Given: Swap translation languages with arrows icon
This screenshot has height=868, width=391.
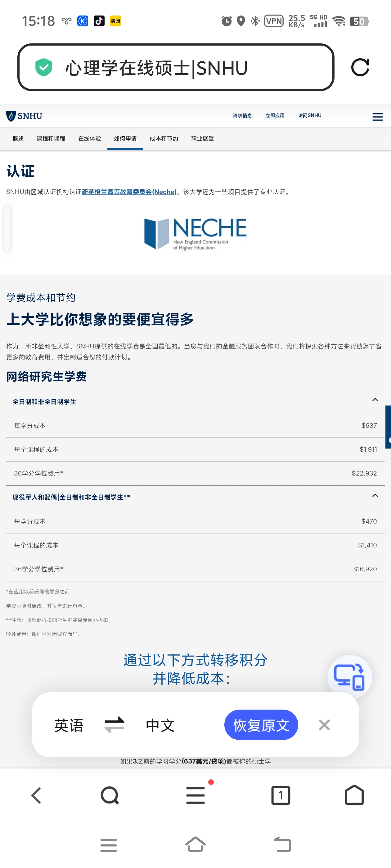Looking at the screenshot, I should [x=115, y=724].
